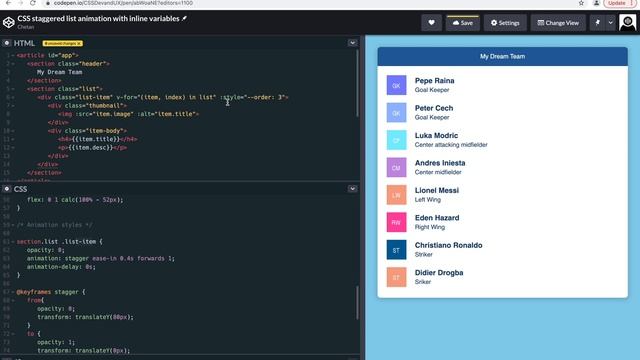The height and width of the screenshot is (360, 640).
Task: Click the CodePen logo icon
Action: tap(9, 22)
